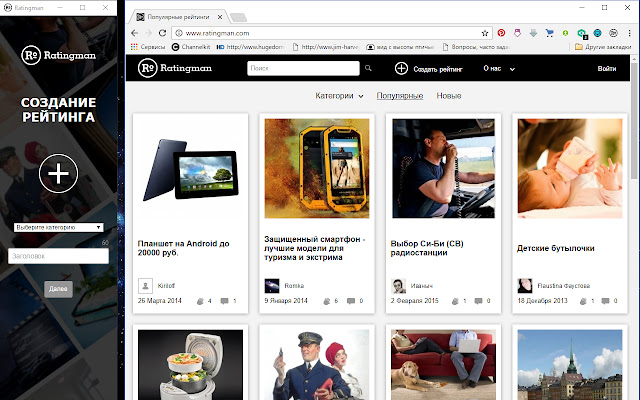Open the rugged yellow smartphone thumbnail
Viewport: 640px width, 400px height.
[x=317, y=169]
